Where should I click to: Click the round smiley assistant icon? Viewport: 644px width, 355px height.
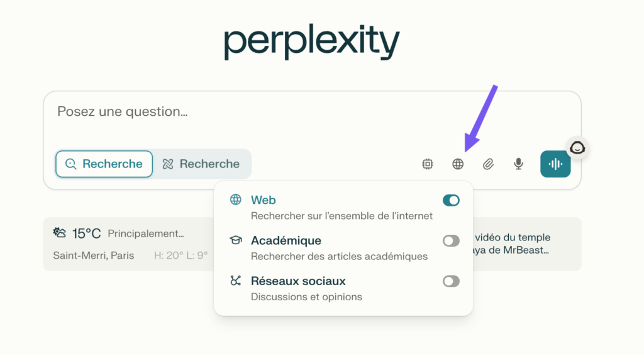pos(577,148)
